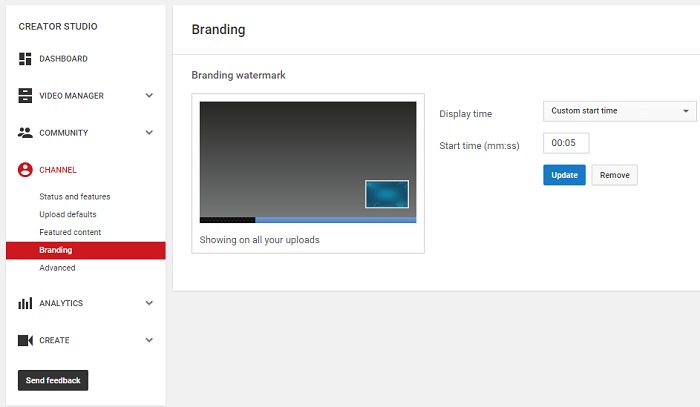Open the Custom start time dropdown
The image size is (700, 407).
(619, 111)
